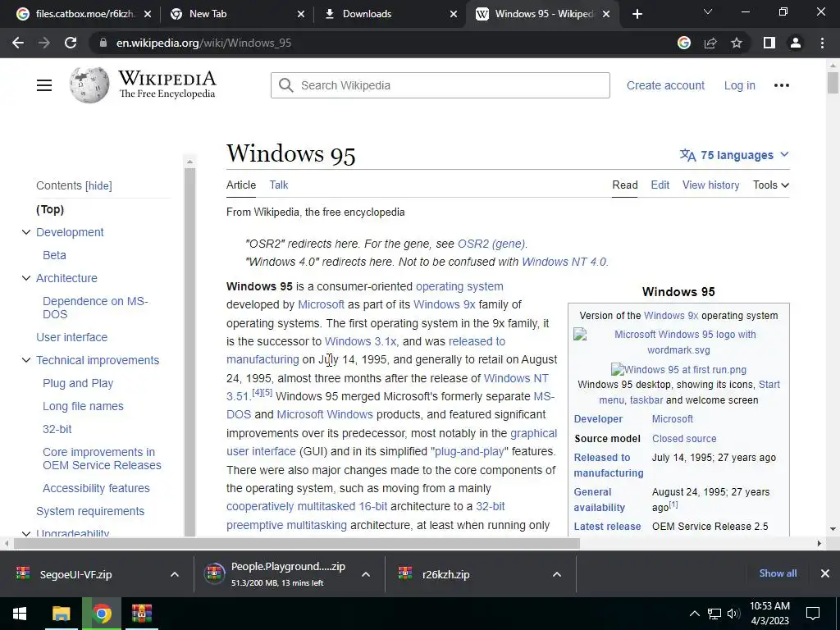The height and width of the screenshot is (630, 840).
Task: Jump to Long file names in contents
Action: (83, 406)
